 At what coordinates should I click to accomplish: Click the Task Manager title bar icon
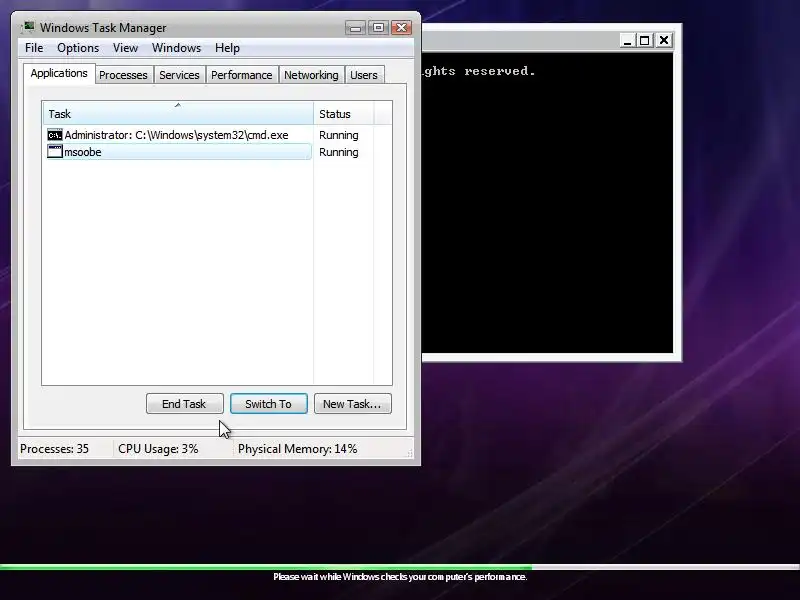[x=29, y=27]
